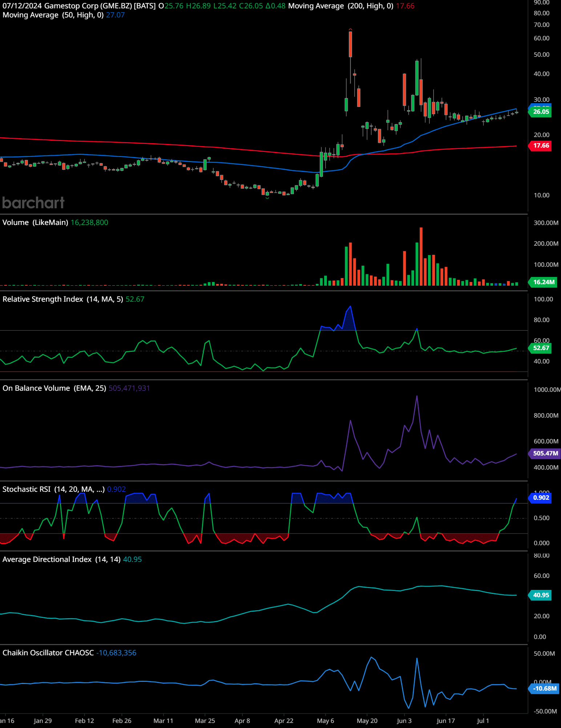The height and width of the screenshot is (728, 561).
Task: Select the Relative Strength Index (14, MA, 5) label
Action: [63, 299]
